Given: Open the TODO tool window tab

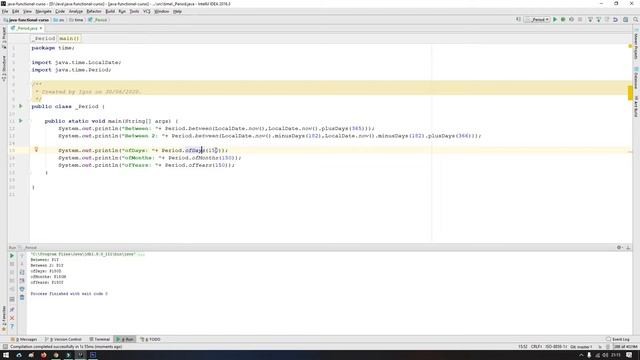Looking at the screenshot, I should pyautogui.click(x=151, y=339).
